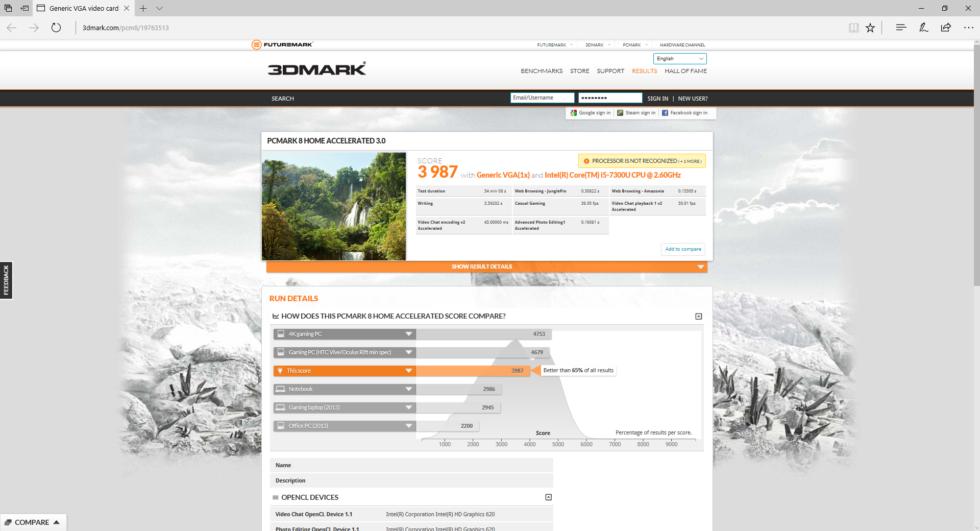The height and width of the screenshot is (531, 980).
Task: Collapse the OpenCL Devices section
Action: (549, 497)
